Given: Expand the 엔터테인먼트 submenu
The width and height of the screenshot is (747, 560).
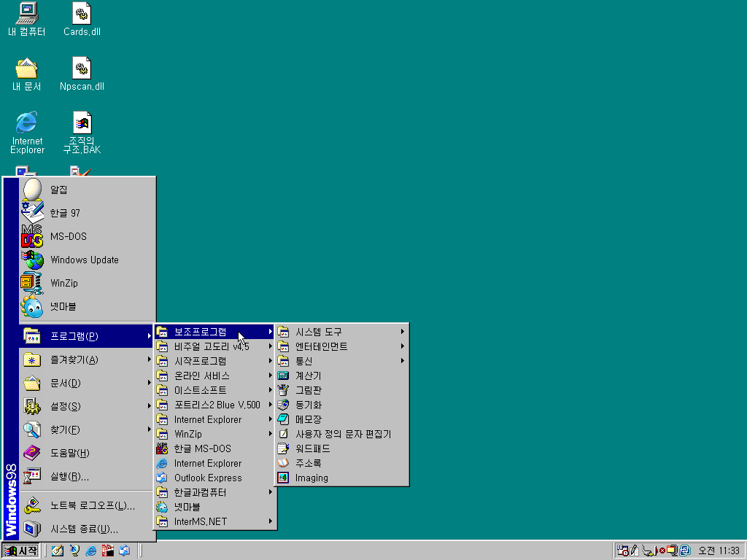Looking at the screenshot, I should coord(341,346).
